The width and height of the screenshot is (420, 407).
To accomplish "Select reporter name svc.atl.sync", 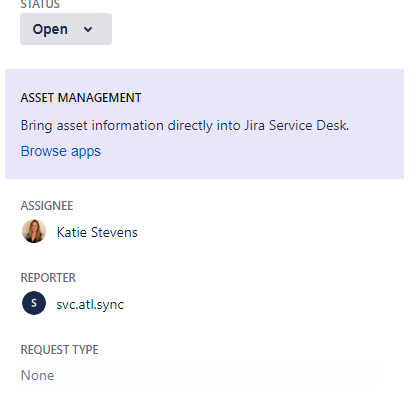I will pyautogui.click(x=90, y=304).
